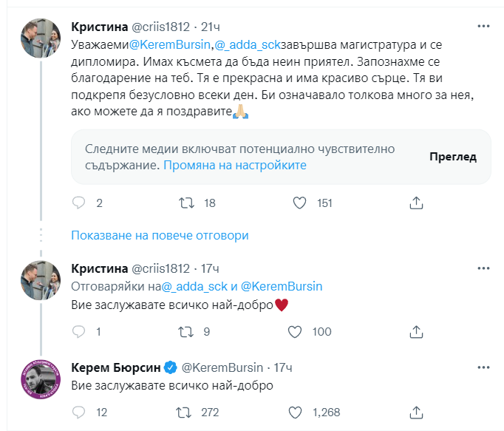Reply to Керем Бюрсин's tweet

pyautogui.click(x=78, y=412)
